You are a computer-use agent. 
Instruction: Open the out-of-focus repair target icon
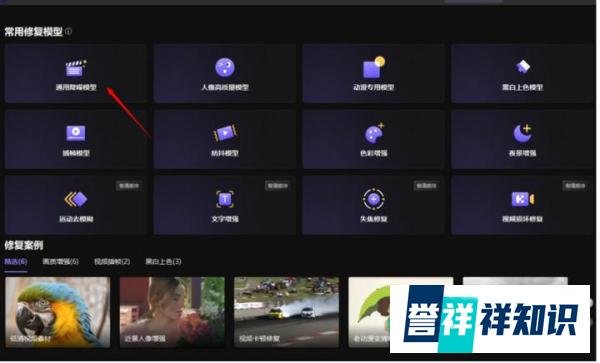(373, 199)
